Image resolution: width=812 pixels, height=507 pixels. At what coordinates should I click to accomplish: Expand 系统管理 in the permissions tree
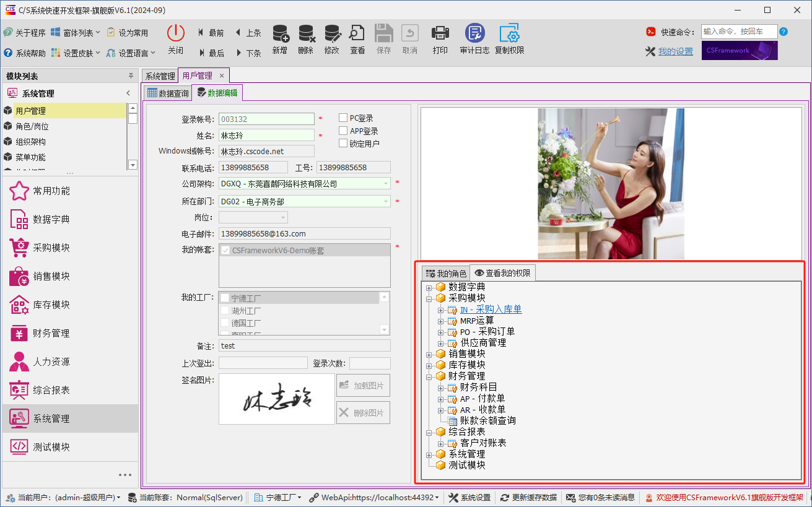[x=429, y=454]
